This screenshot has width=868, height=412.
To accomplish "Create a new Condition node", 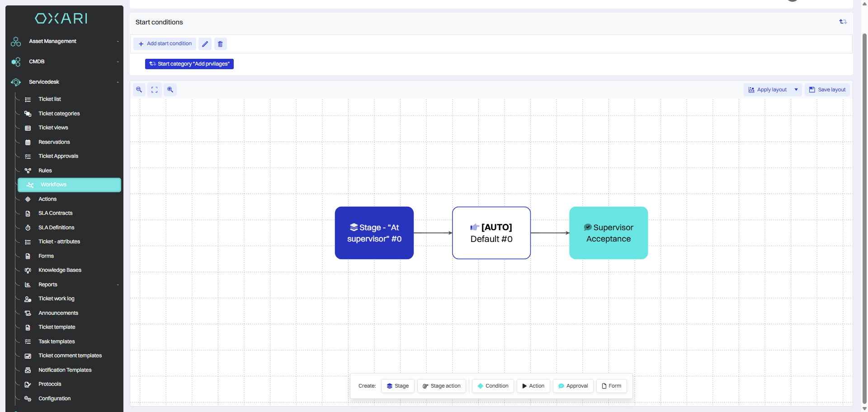I will (493, 386).
